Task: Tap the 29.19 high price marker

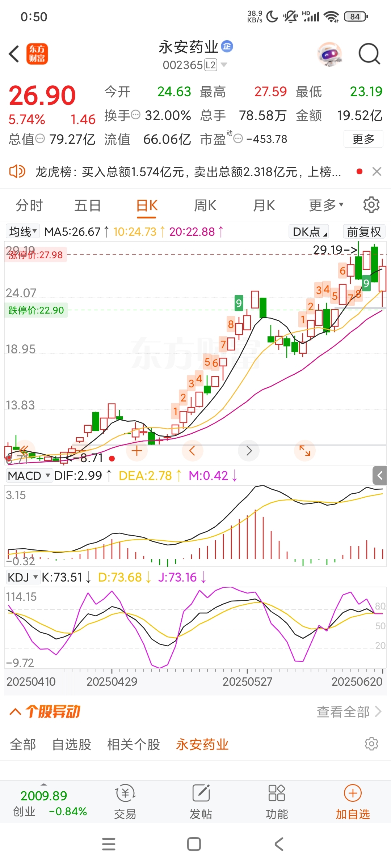Action: point(335,250)
